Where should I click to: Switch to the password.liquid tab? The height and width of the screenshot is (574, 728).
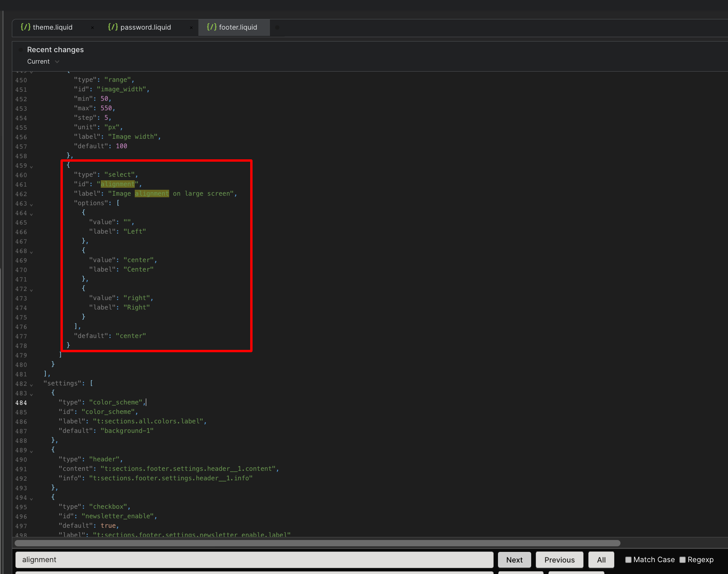(x=145, y=27)
